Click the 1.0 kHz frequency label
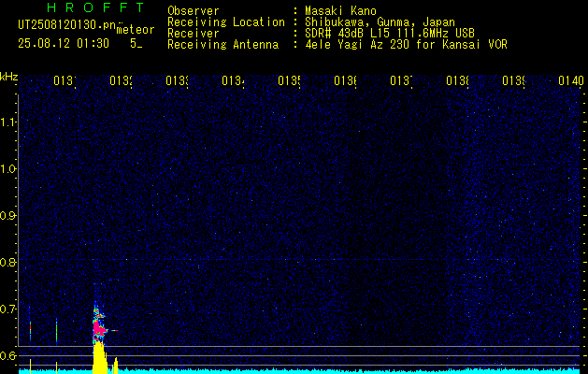 8,169
